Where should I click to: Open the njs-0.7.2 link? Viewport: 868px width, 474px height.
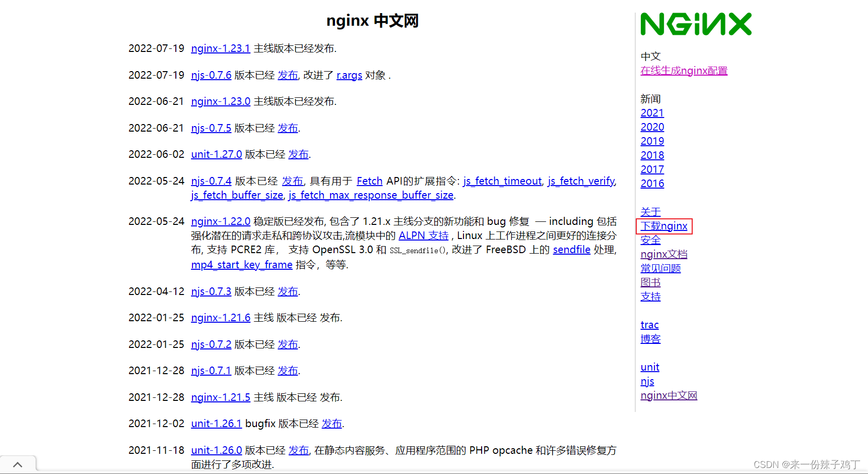point(211,344)
